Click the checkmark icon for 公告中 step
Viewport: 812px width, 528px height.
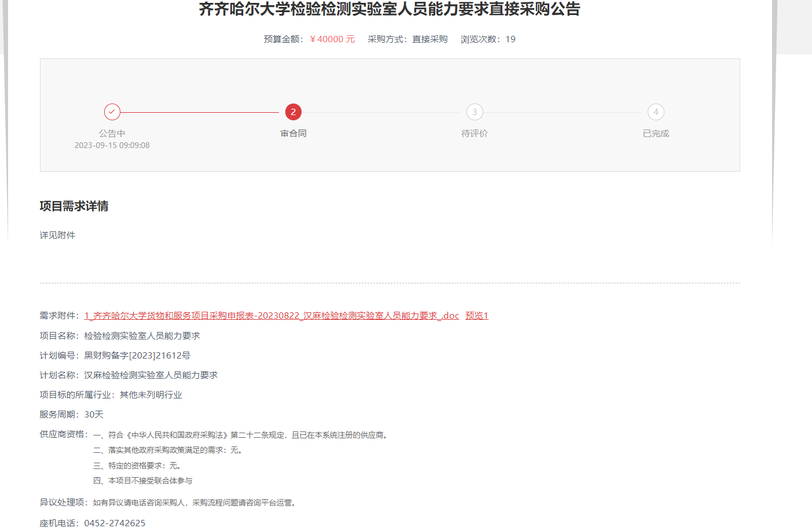(x=112, y=112)
